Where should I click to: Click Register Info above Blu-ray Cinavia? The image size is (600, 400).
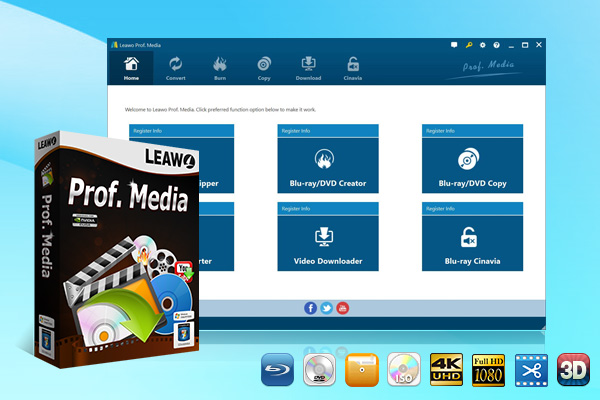[x=440, y=209]
